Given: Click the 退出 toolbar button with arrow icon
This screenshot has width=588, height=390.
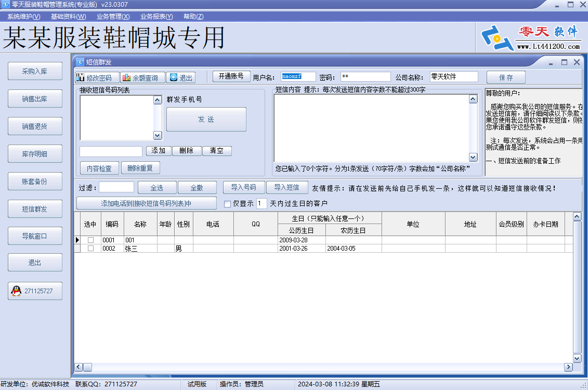Looking at the screenshot, I should click(181, 77).
